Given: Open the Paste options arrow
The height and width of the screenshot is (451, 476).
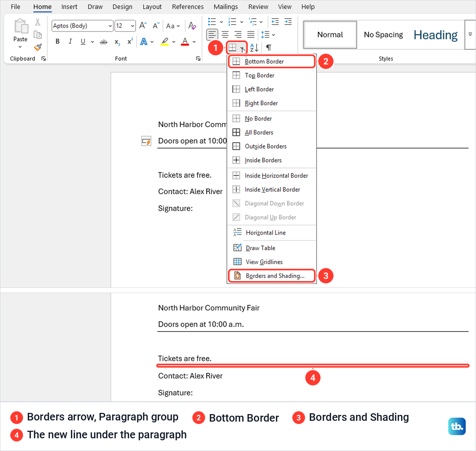Looking at the screenshot, I should point(20,47).
